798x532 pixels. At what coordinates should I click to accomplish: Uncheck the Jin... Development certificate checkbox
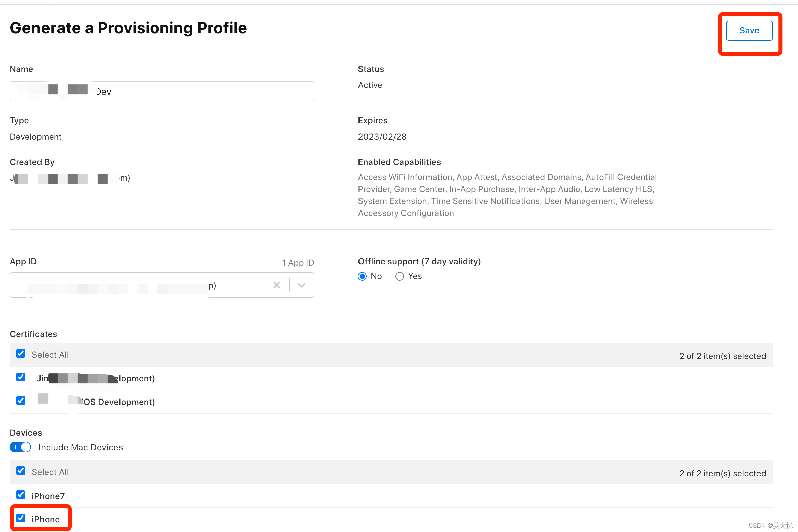(21, 377)
